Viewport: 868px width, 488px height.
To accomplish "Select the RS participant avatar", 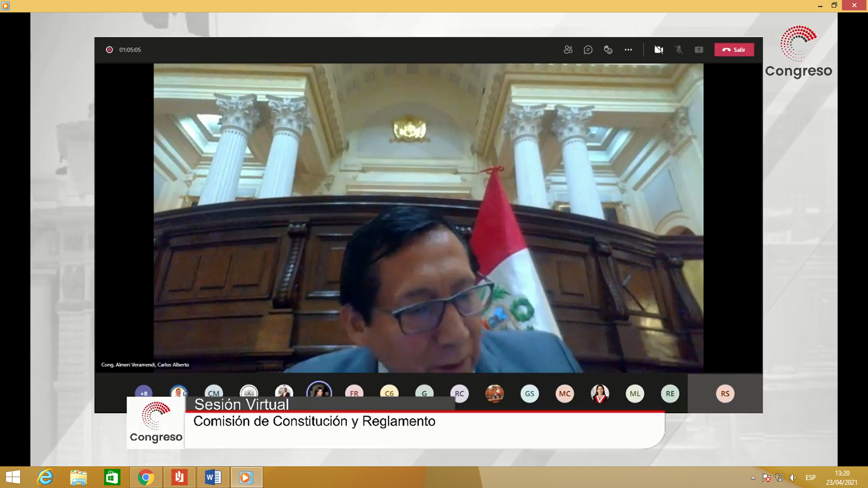I will point(725,394).
